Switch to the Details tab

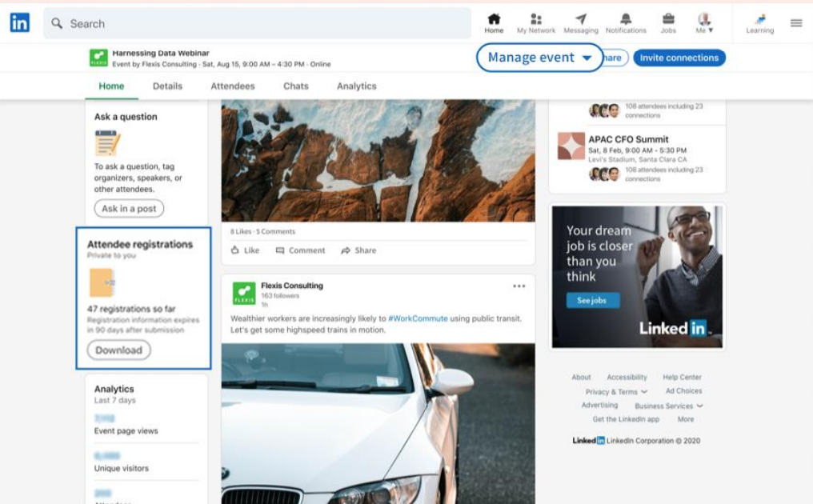click(x=167, y=86)
